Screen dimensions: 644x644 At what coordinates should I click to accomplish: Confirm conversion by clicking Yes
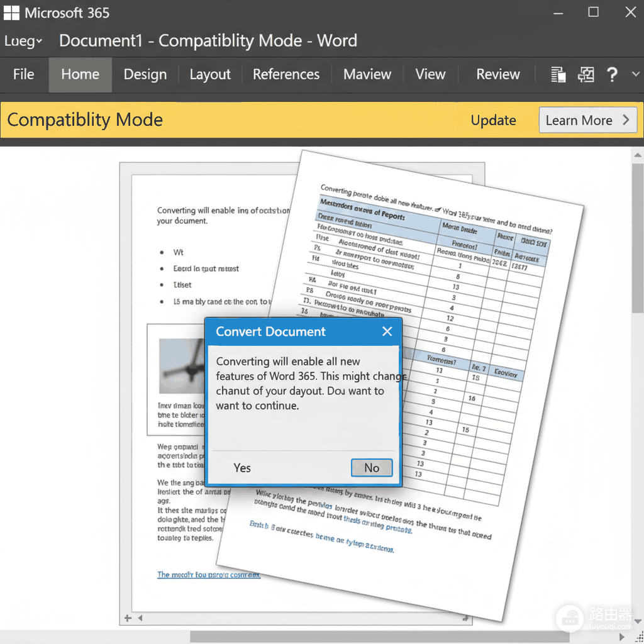242,468
